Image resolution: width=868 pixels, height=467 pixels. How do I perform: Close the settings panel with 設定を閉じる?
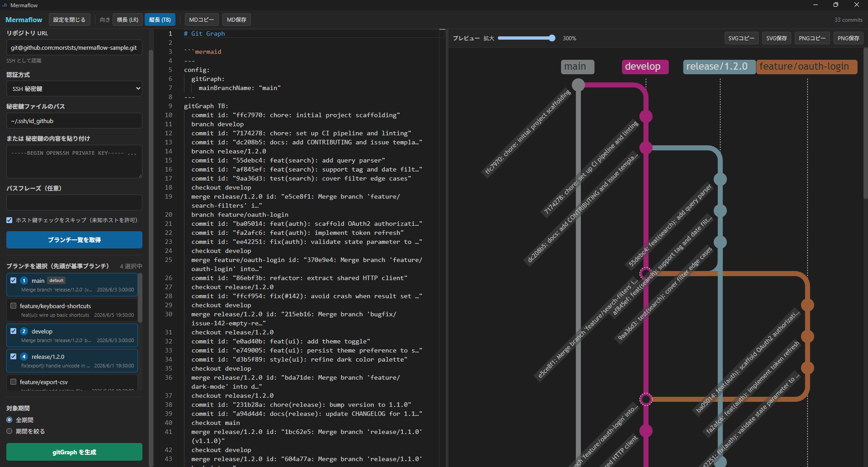(x=69, y=20)
